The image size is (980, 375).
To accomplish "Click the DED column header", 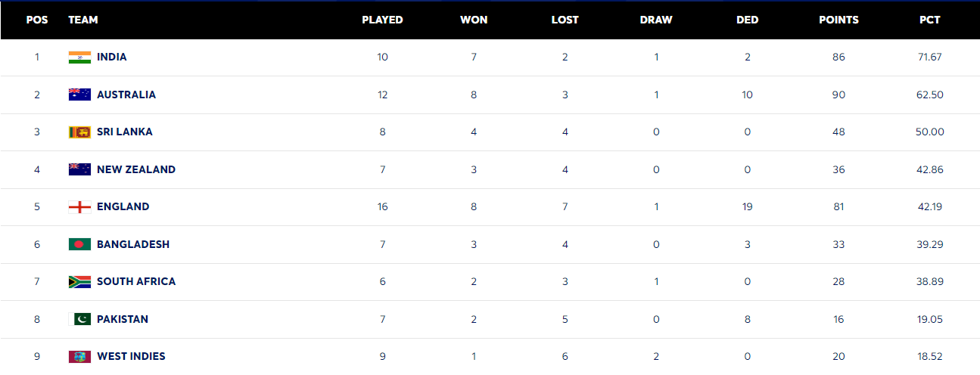I will pyautogui.click(x=747, y=20).
